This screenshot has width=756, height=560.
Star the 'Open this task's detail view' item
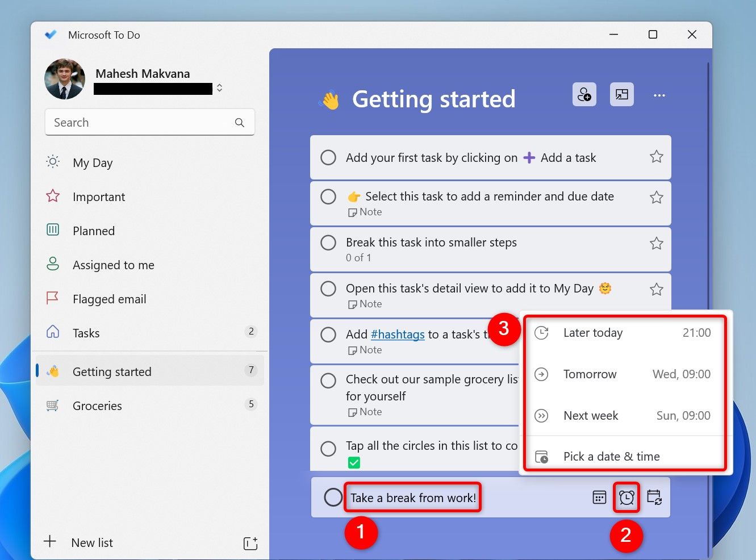pos(657,289)
